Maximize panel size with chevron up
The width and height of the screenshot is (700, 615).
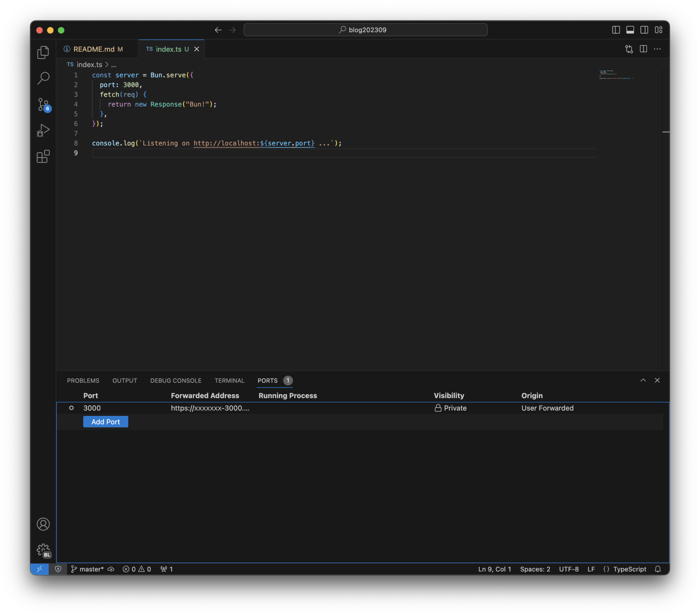[x=643, y=380]
